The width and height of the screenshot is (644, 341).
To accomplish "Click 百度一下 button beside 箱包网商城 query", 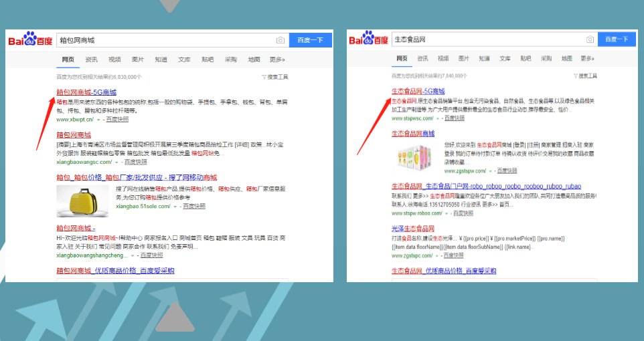I will click(311, 40).
